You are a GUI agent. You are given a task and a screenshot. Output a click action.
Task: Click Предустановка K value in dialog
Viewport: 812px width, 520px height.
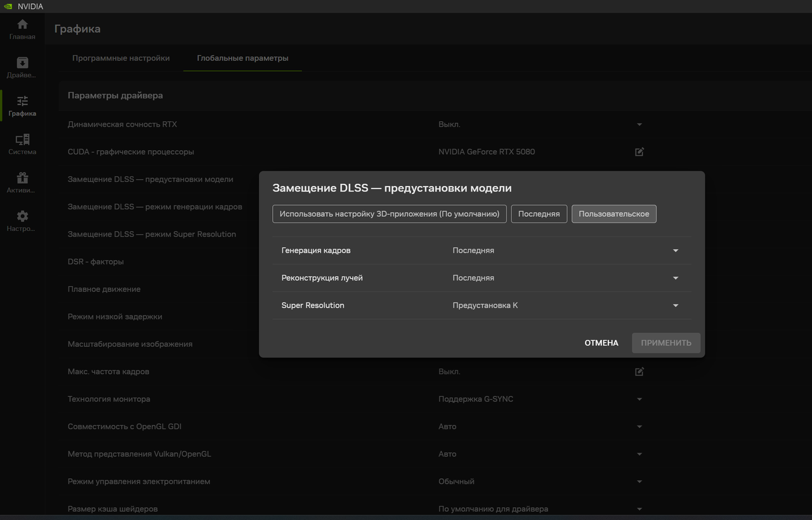click(x=485, y=306)
